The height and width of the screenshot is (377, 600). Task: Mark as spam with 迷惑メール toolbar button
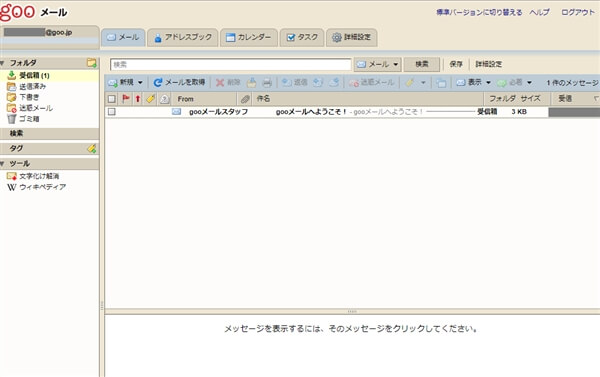click(x=371, y=83)
